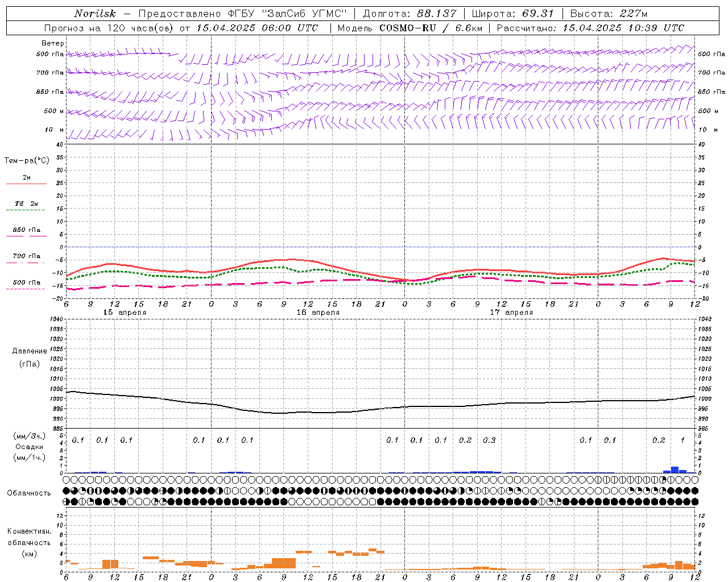Click the tallest blue precipitation bar
The image size is (728, 582).
675,469
